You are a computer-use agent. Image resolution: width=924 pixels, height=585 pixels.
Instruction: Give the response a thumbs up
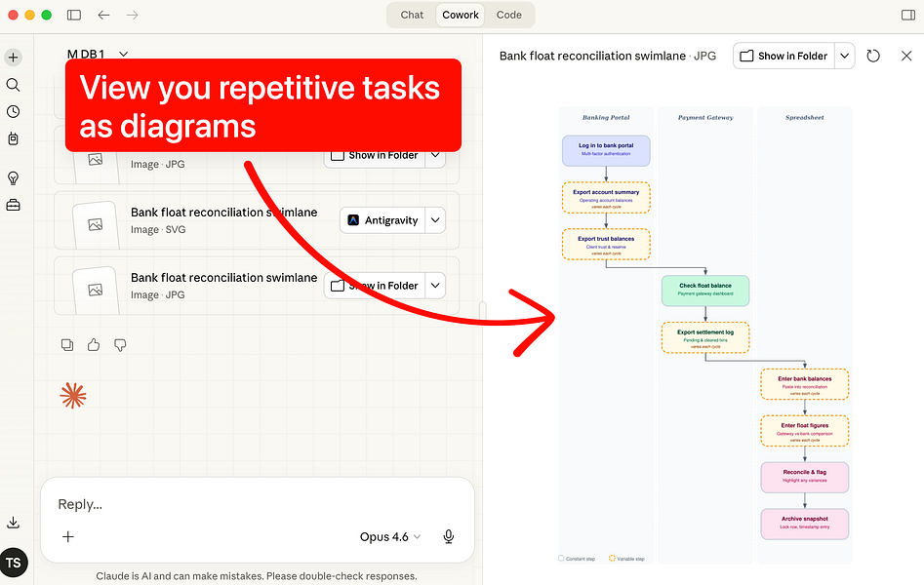(94, 344)
